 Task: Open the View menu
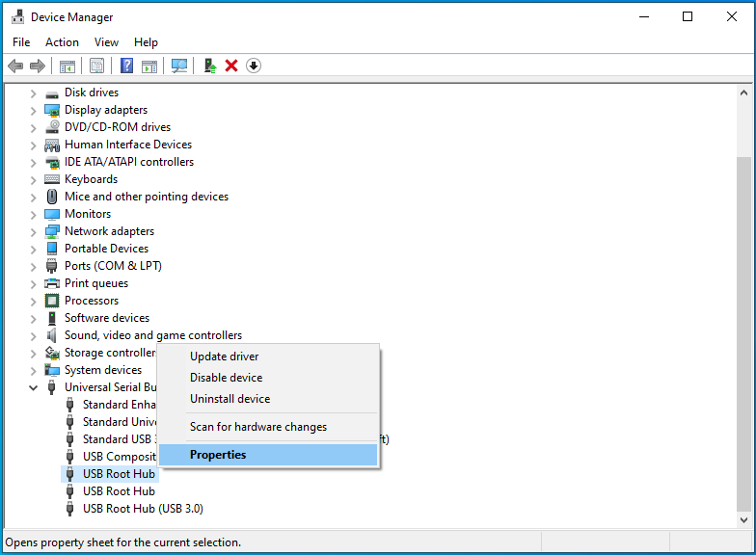tap(106, 42)
